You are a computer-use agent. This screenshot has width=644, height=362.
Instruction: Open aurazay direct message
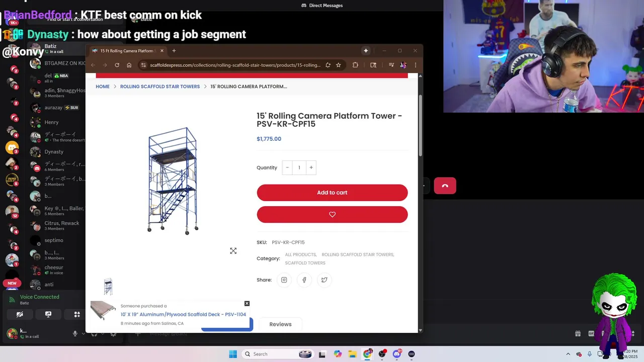click(x=57, y=108)
